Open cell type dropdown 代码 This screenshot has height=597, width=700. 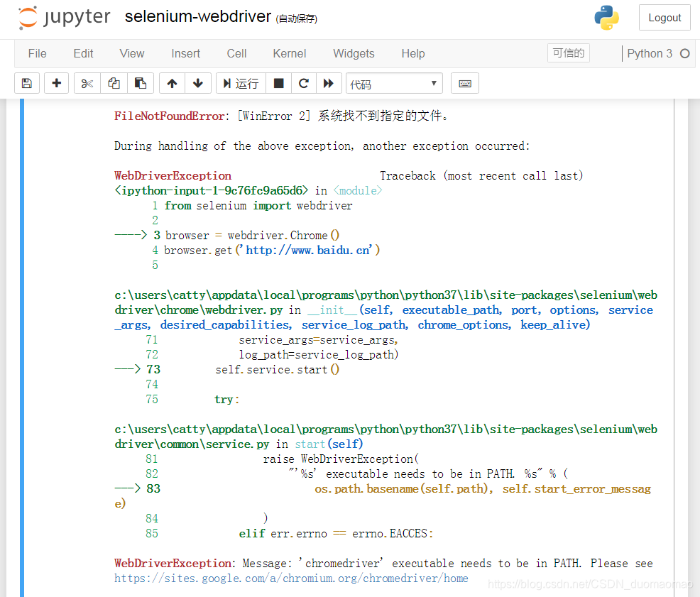[x=394, y=84]
